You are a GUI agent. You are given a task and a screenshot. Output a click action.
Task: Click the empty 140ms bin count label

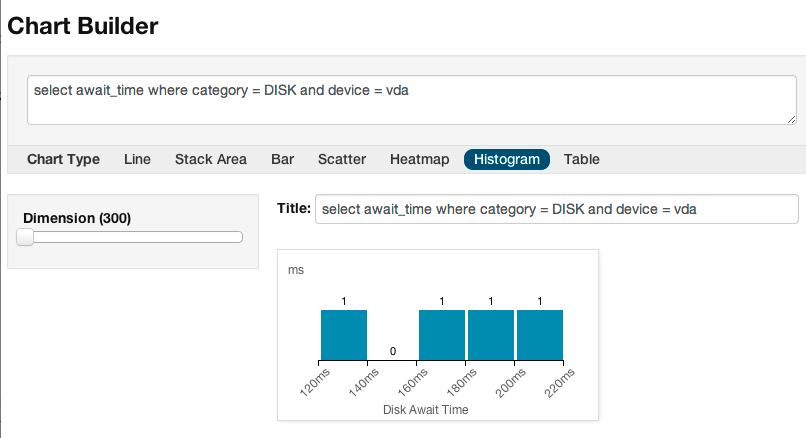click(393, 351)
